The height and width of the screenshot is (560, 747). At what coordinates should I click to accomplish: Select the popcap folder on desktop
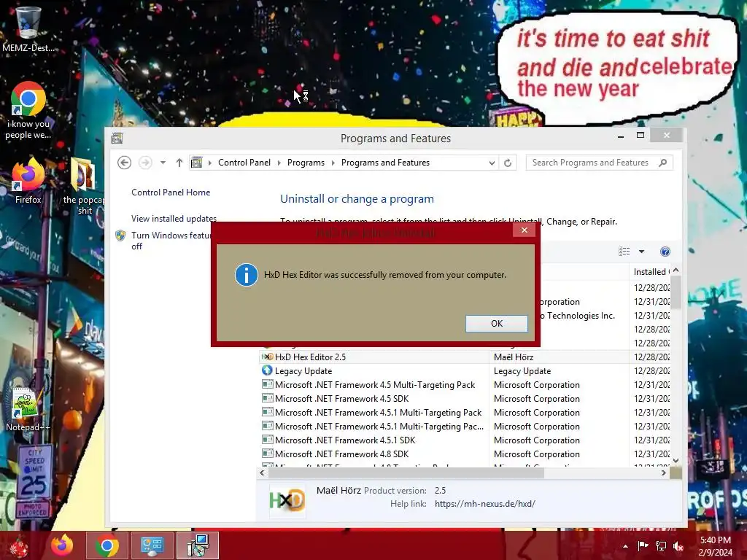pyautogui.click(x=84, y=187)
